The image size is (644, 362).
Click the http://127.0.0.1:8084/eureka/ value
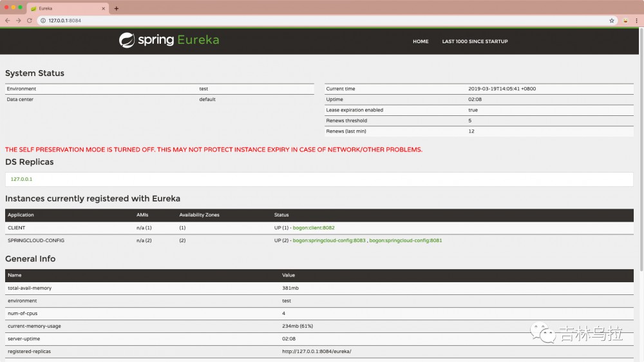point(317,351)
